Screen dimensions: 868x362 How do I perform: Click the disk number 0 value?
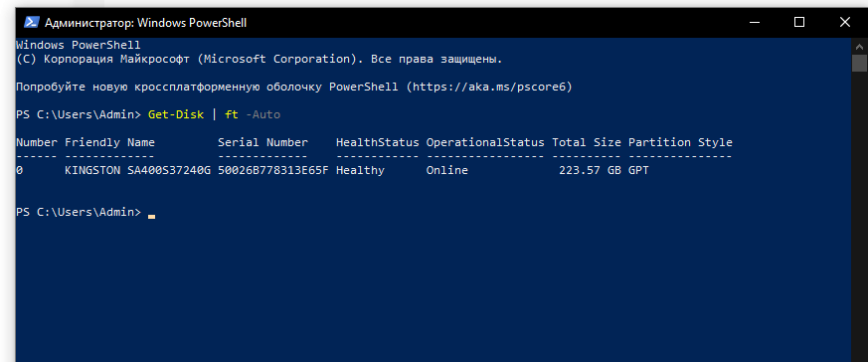[x=19, y=170]
